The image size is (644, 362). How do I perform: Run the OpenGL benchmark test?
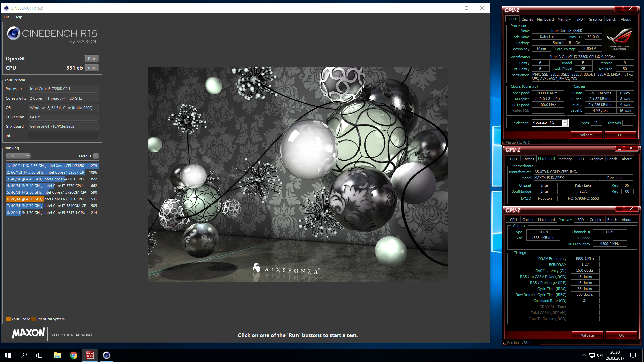[91, 59]
